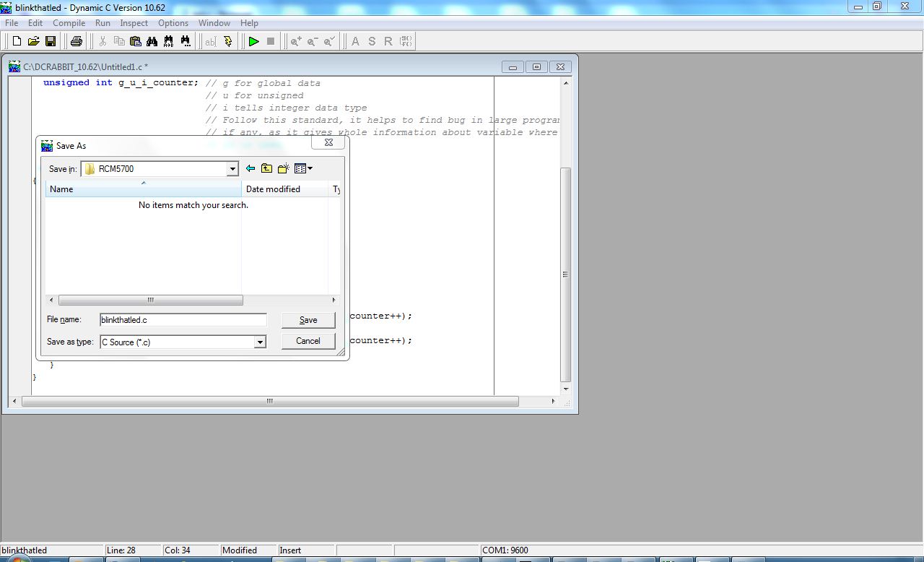Click the 'Insert' status bar entry
Viewport: 924px width, 562px height.
pos(290,550)
